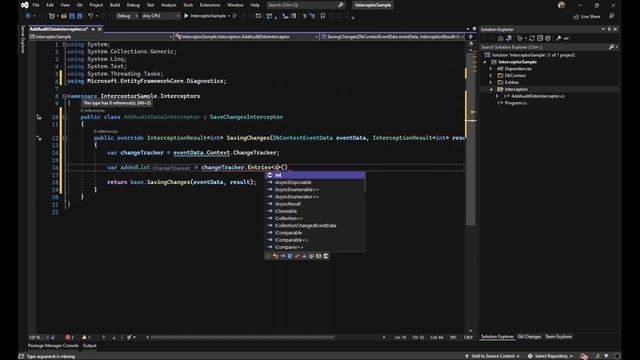Open the File menu
Image resolution: width=640 pixels, height=360 pixels.
coord(36,5)
